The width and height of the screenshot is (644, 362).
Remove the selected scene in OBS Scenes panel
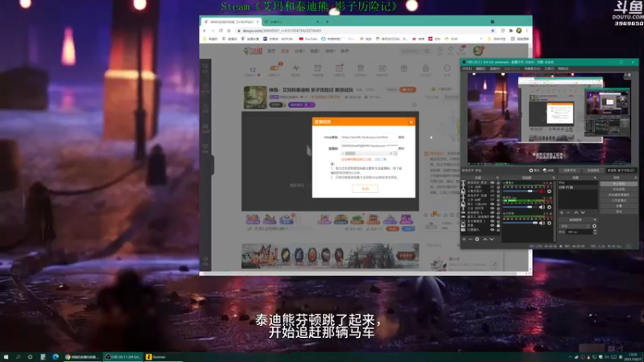(568, 212)
